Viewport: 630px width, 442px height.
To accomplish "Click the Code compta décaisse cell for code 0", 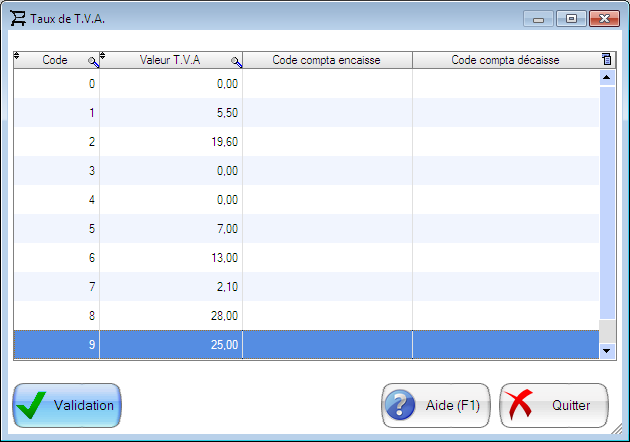I will point(504,84).
